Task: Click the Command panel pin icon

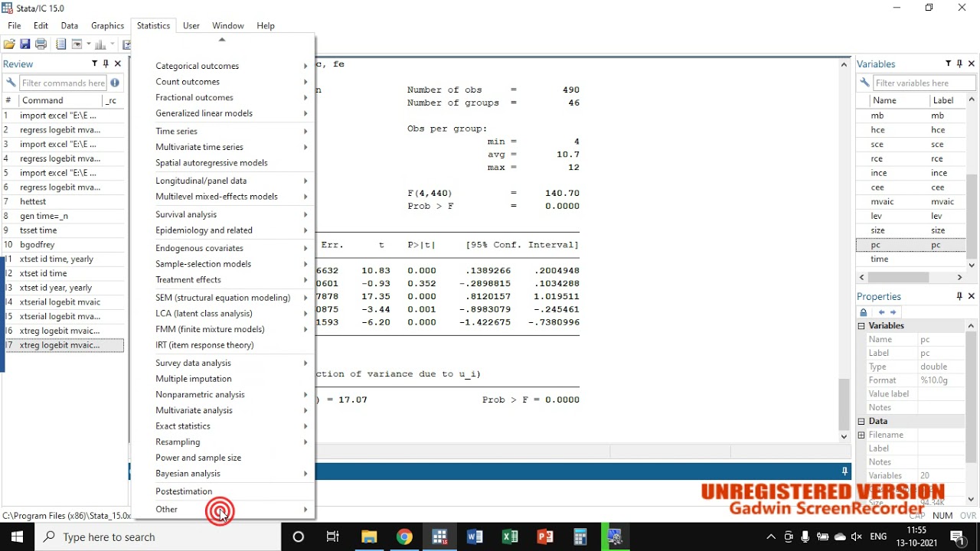Action: pos(844,471)
